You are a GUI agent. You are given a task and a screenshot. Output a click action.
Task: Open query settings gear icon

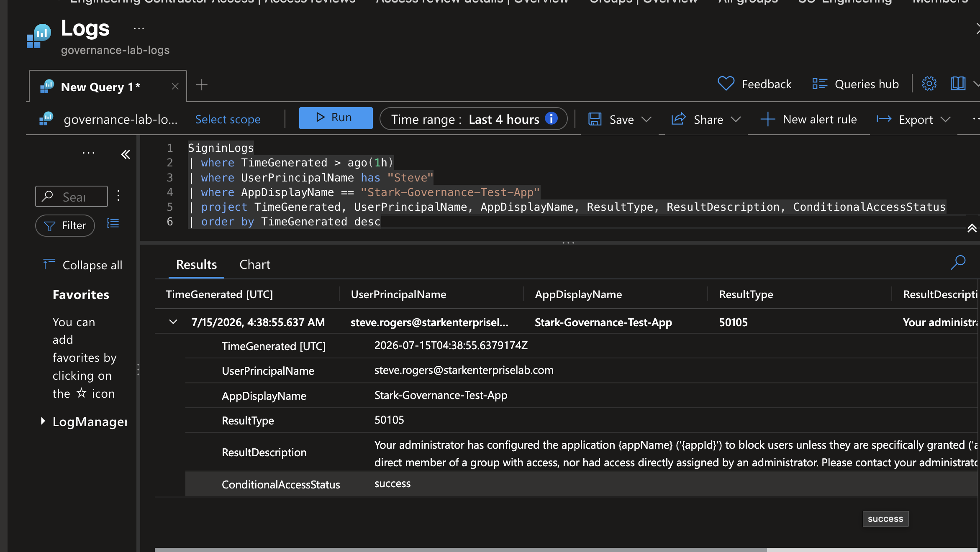tap(929, 84)
